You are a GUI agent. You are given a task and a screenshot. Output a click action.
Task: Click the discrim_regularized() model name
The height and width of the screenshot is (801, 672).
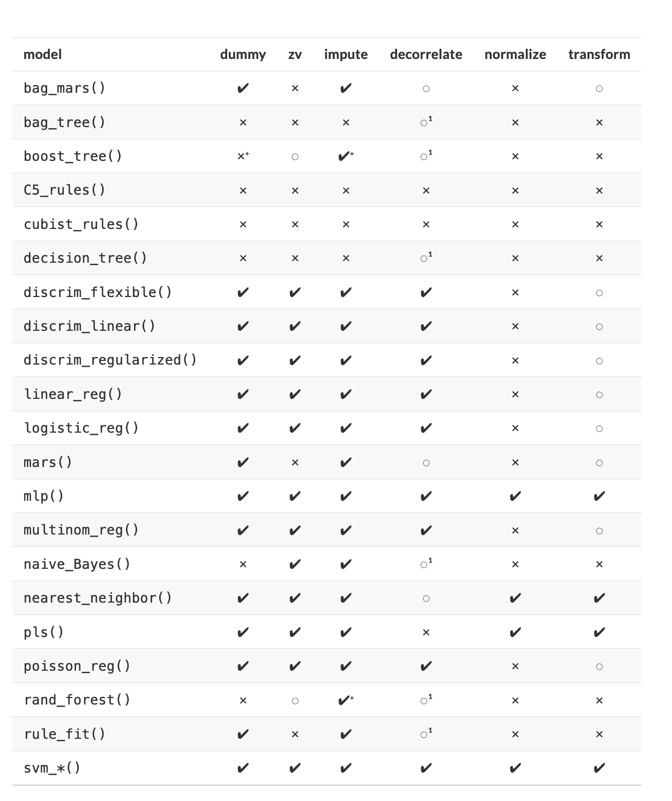[x=110, y=360]
